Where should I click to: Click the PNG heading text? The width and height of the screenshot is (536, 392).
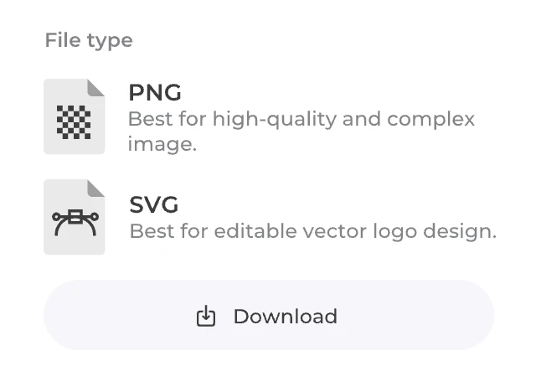click(155, 92)
